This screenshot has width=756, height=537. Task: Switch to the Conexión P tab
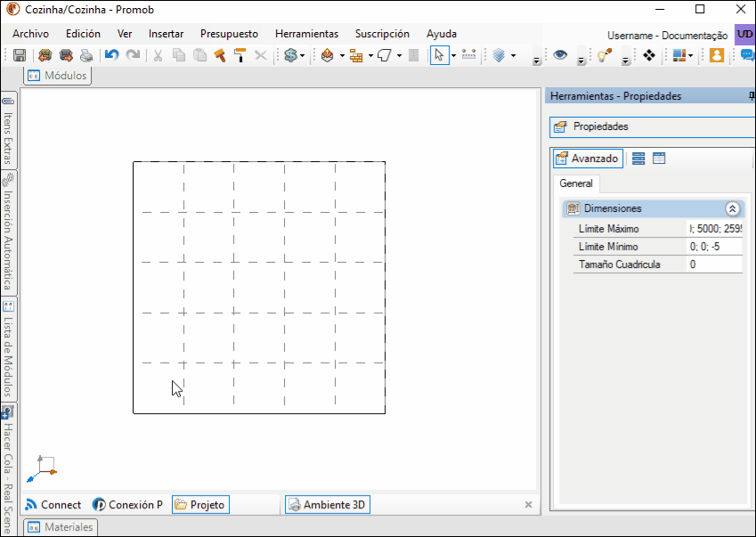127,505
